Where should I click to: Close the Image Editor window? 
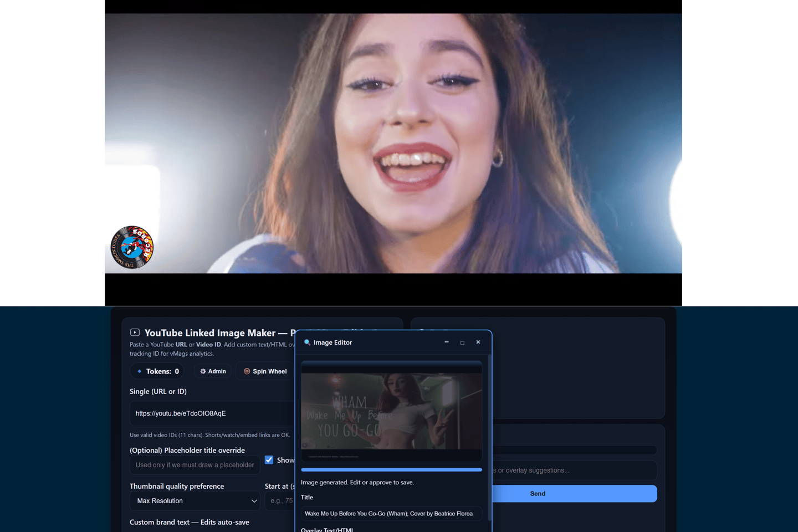pos(478,342)
